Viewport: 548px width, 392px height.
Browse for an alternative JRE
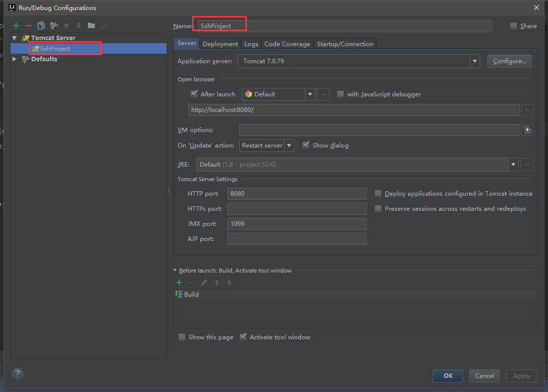527,165
